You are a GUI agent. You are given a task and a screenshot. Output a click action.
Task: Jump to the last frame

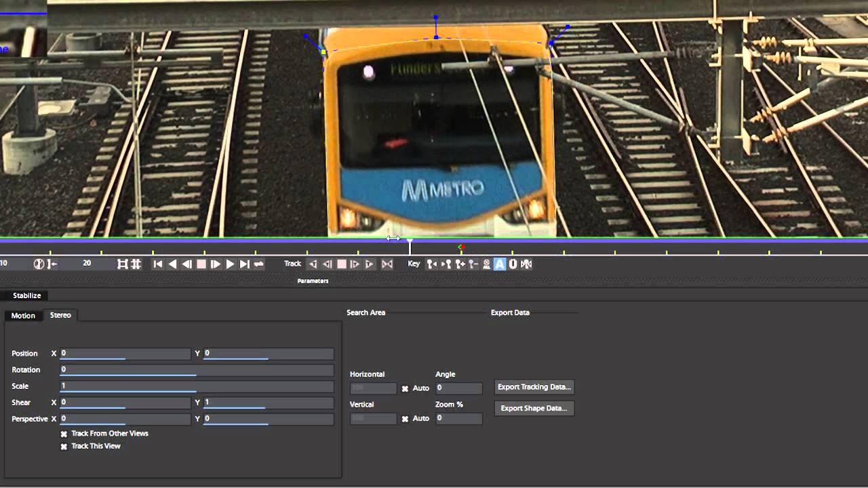244,264
